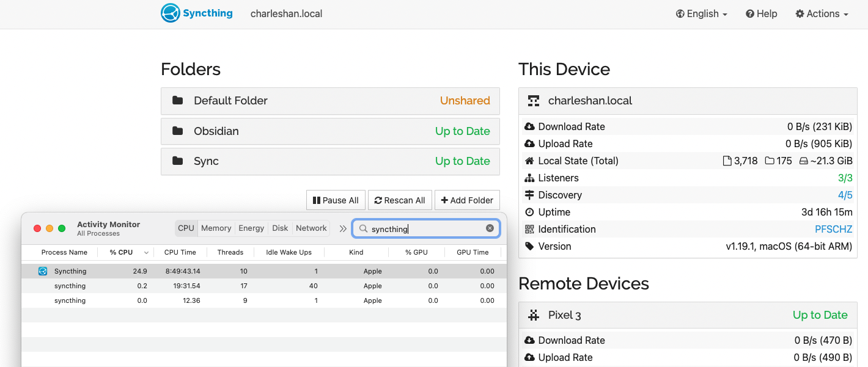Click the disk size icon beside ~21.3 GiB
Image resolution: width=868 pixels, height=367 pixels.
click(804, 161)
